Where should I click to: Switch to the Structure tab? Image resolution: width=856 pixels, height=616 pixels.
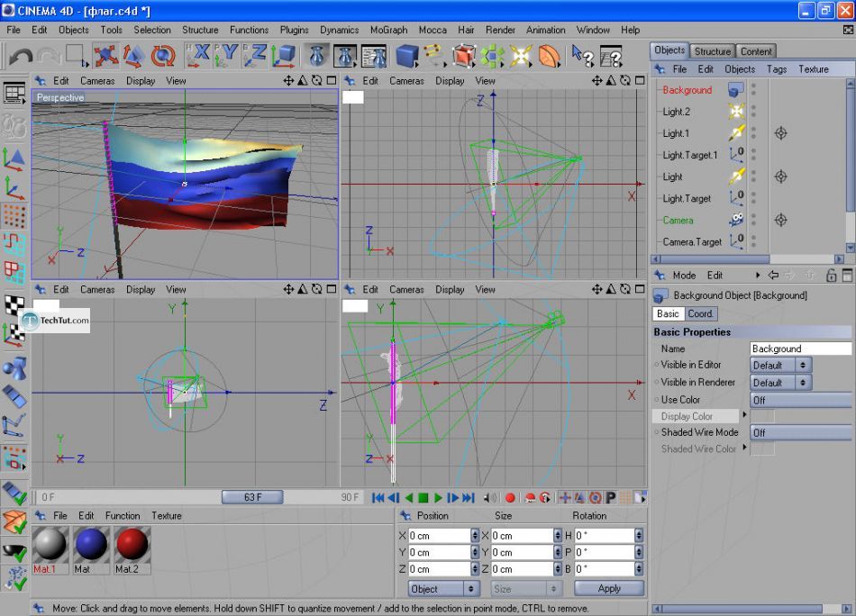[x=713, y=51]
